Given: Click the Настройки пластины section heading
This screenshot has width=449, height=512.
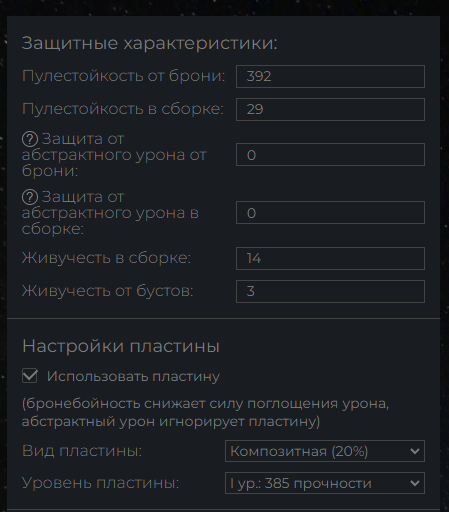Looking at the screenshot, I should [121, 346].
